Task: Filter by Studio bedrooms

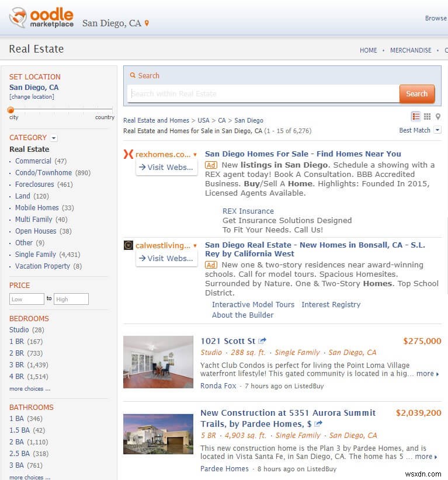Action: point(19,330)
